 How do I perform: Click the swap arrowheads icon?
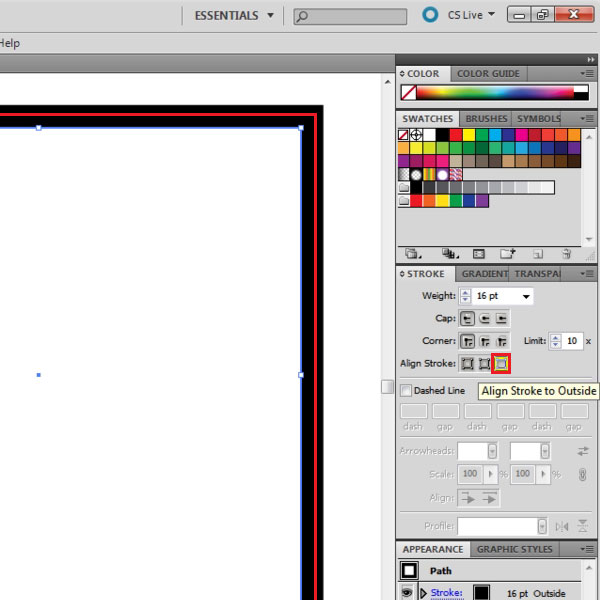pyautogui.click(x=583, y=451)
